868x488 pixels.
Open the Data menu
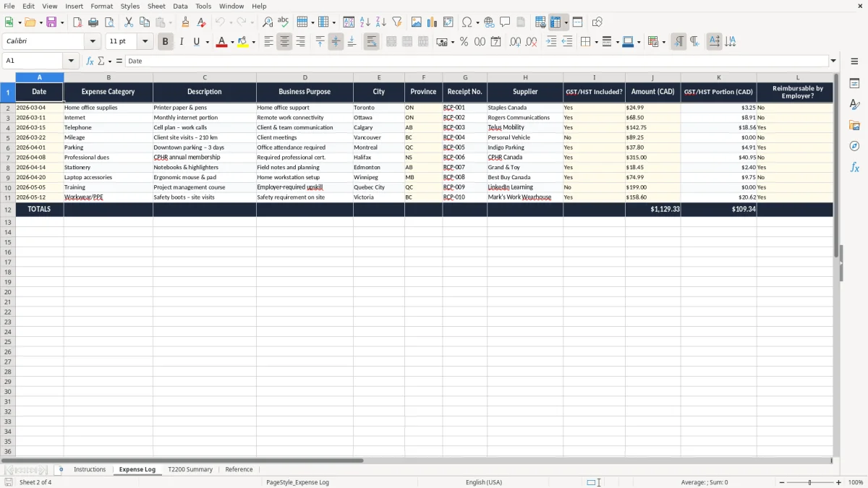tap(180, 6)
